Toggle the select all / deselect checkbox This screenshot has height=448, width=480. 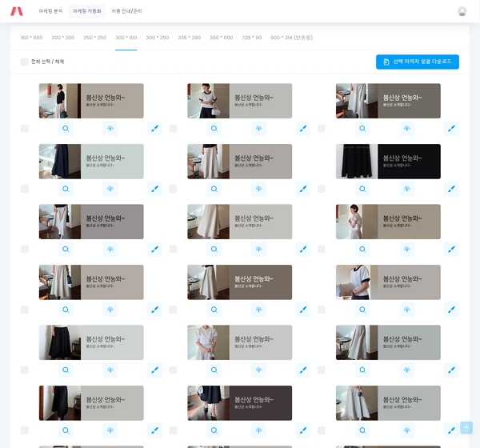(24, 62)
